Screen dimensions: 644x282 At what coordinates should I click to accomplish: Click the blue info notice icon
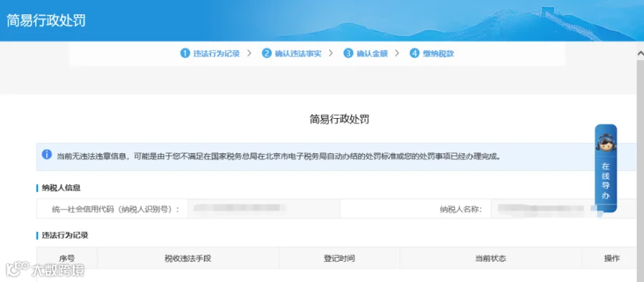click(47, 155)
